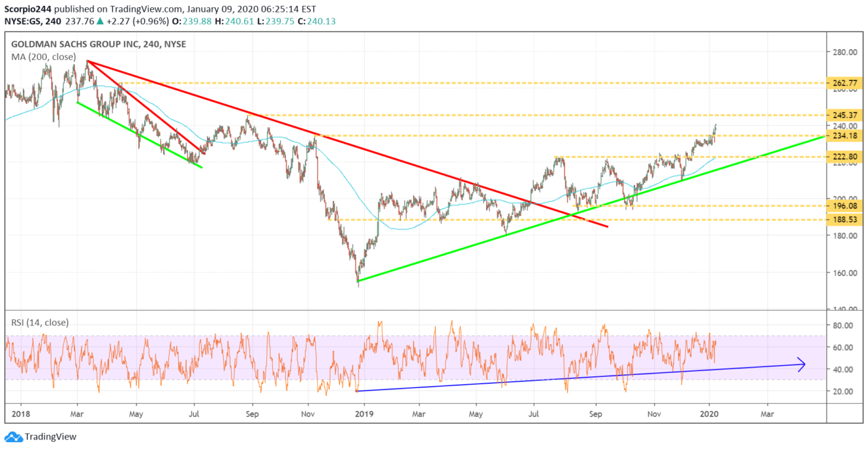This screenshot has width=868, height=450.
Task: Click the RSI (14, close) indicator label
Action: (x=39, y=322)
